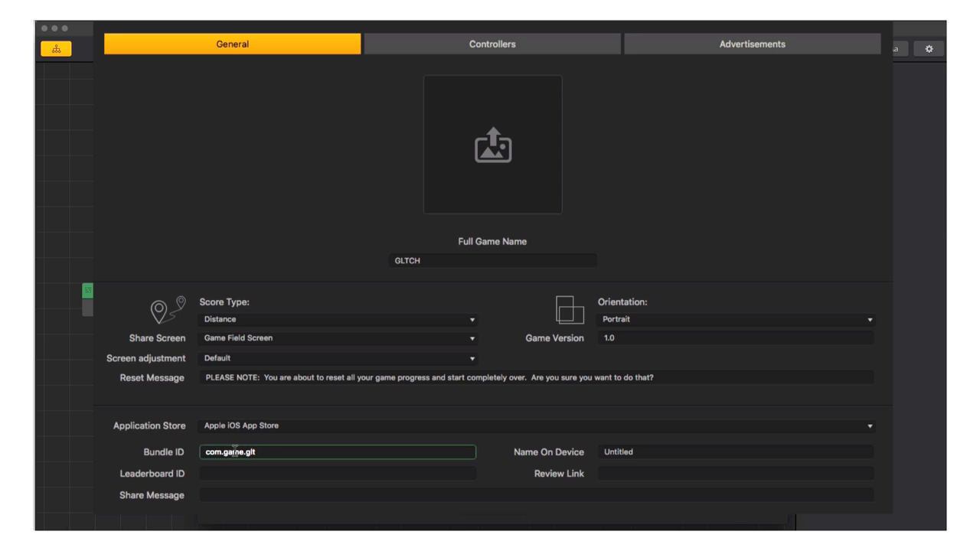Open the Application Store dropdown

[536, 426]
